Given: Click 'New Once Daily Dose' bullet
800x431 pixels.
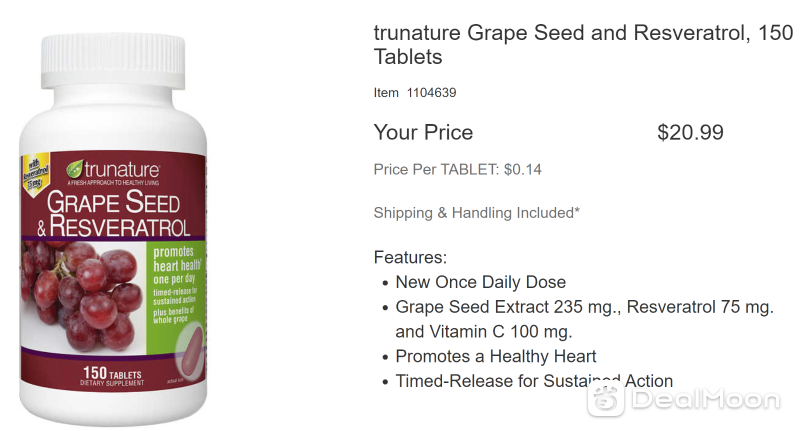Looking at the screenshot, I should click(x=481, y=282).
